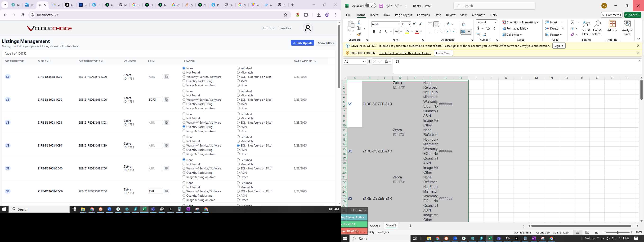Select 'ASIN' reason radio for Z1RE-DS3608-2CC0
This screenshot has height=242, width=644.
(238, 196)
